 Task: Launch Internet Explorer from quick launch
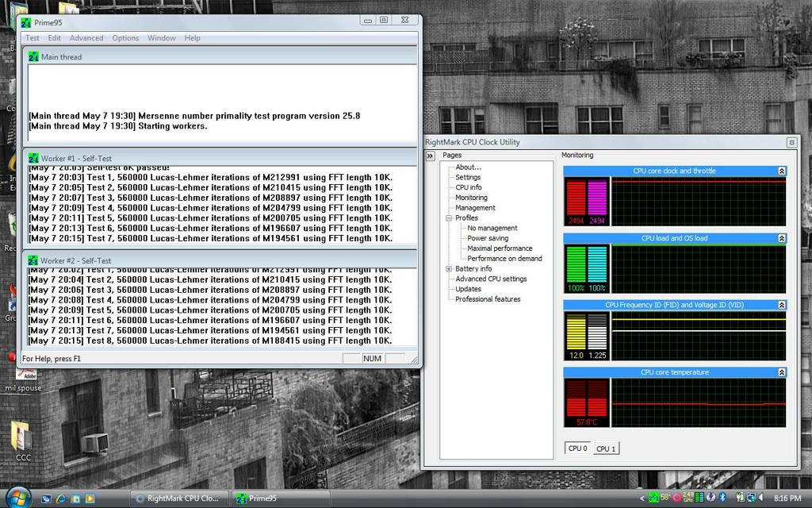tap(60, 498)
